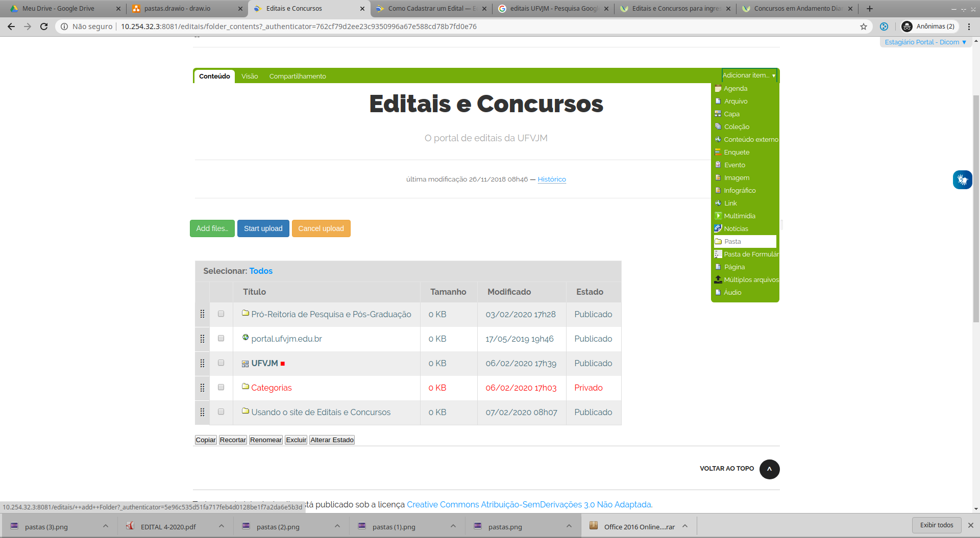The image size is (980, 538).
Task: Select the Categorias row checkbox
Action: tap(221, 388)
